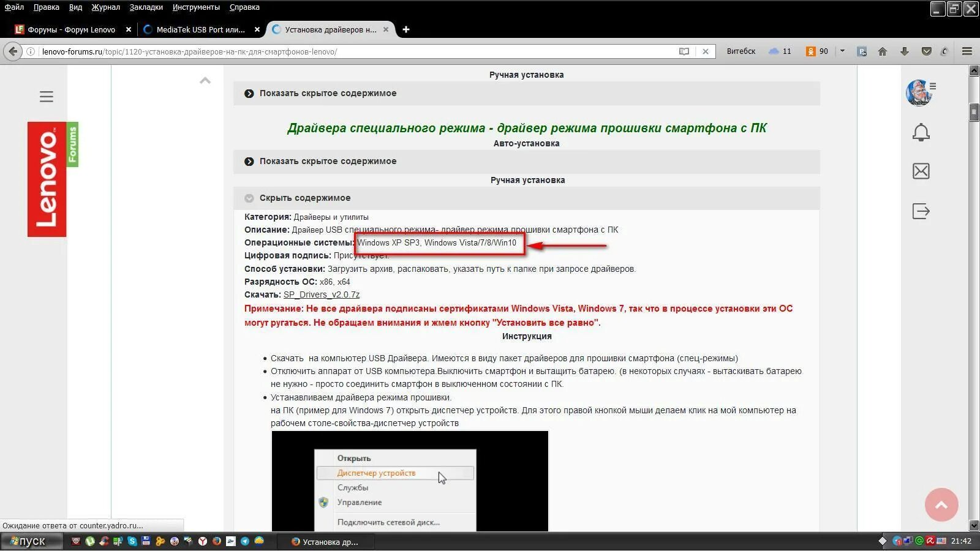Open the 'Журнал' menu
The width and height of the screenshot is (980, 551).
105,7
